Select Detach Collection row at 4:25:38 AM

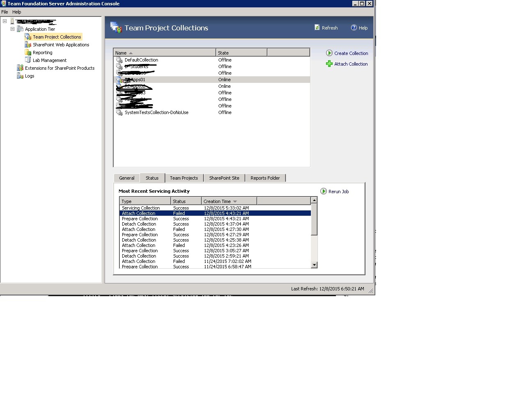coord(215,240)
